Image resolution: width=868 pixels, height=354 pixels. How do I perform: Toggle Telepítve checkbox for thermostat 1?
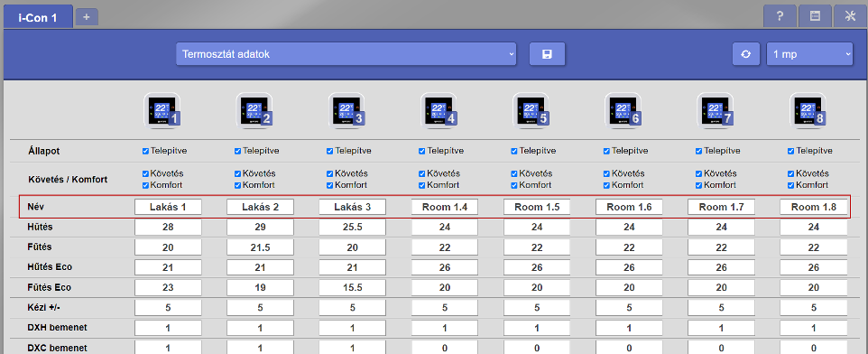coord(145,151)
